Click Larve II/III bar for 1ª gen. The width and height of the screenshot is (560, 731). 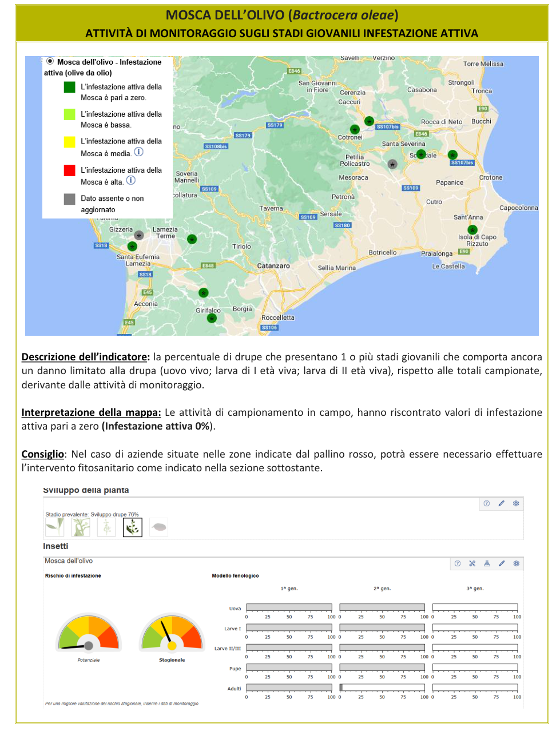click(289, 647)
